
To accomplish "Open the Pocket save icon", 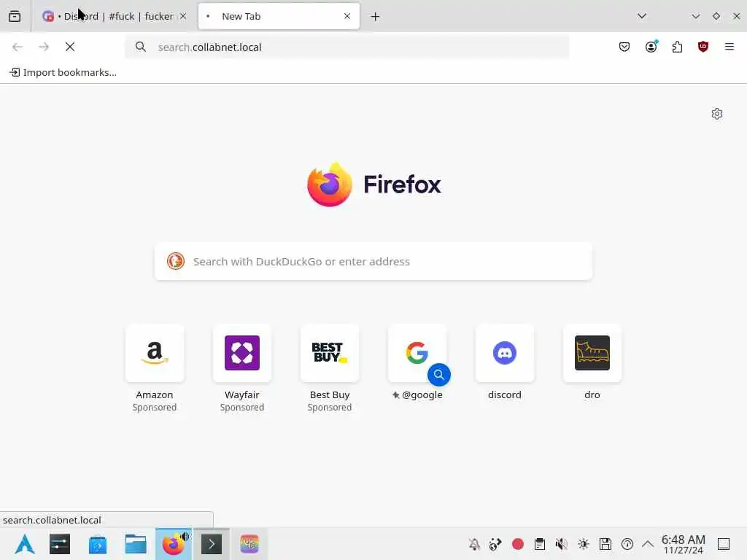I will point(624,47).
